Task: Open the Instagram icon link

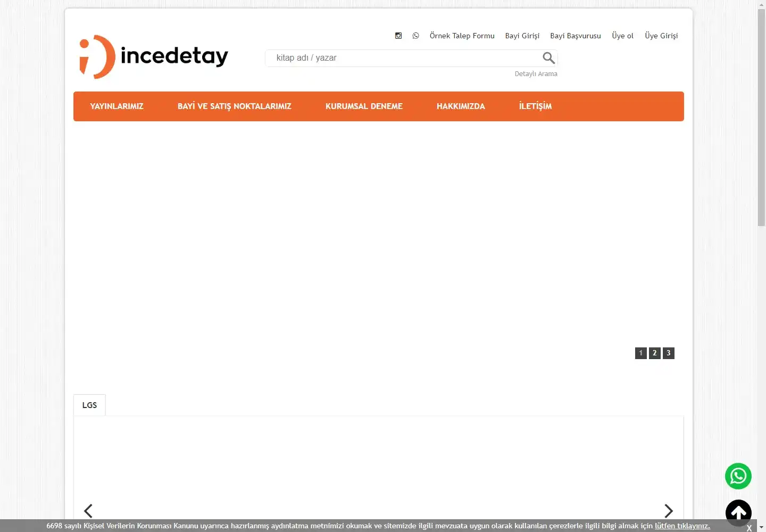Action: tap(398, 36)
